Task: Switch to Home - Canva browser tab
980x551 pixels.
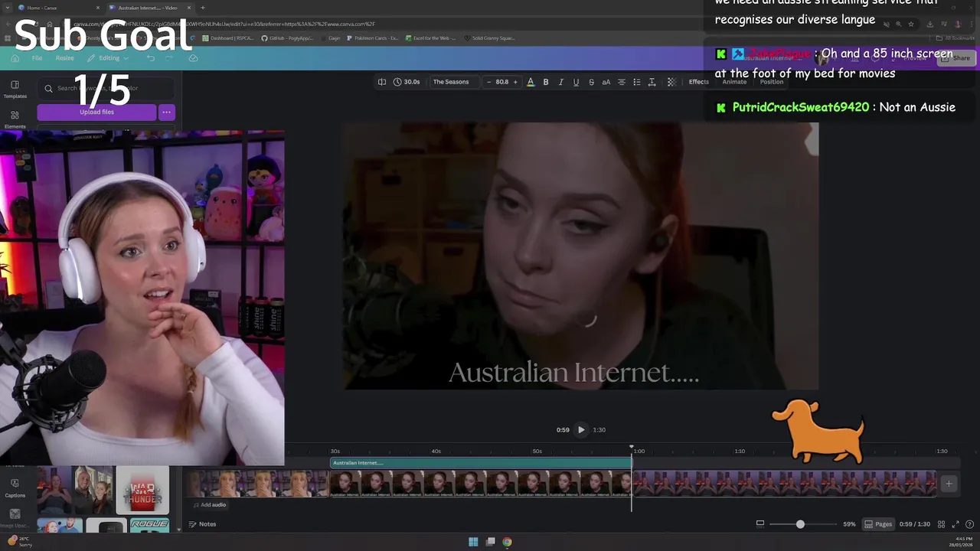Action: (x=57, y=8)
